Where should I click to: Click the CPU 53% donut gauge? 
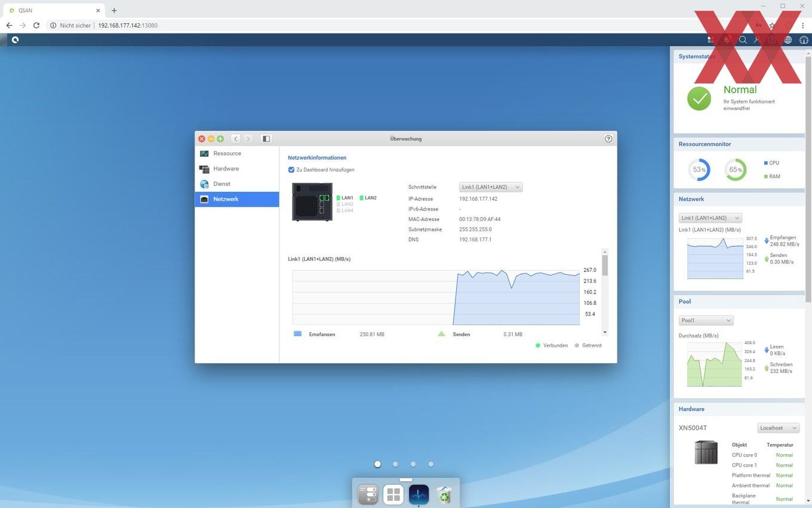coord(699,170)
